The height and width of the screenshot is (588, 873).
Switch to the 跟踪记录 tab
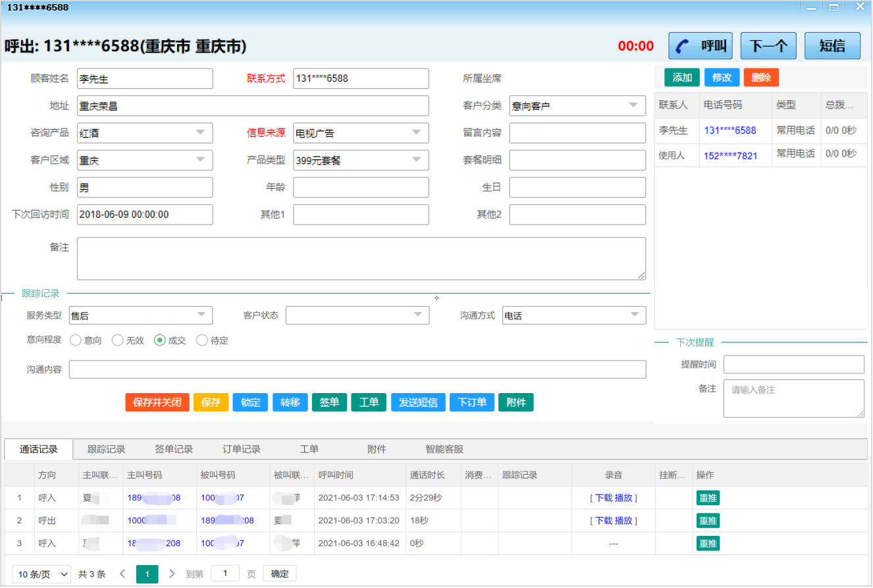click(x=106, y=449)
